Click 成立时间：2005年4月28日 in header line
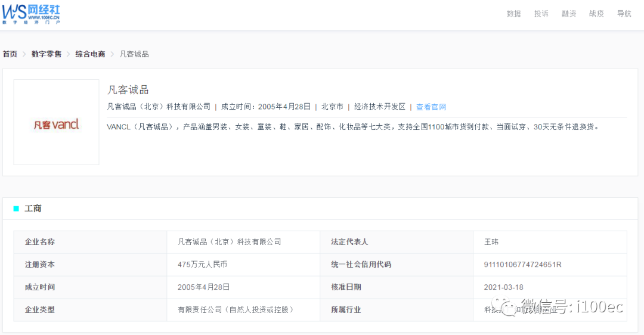Viewport: 644px width, 335px height. pyautogui.click(x=266, y=107)
